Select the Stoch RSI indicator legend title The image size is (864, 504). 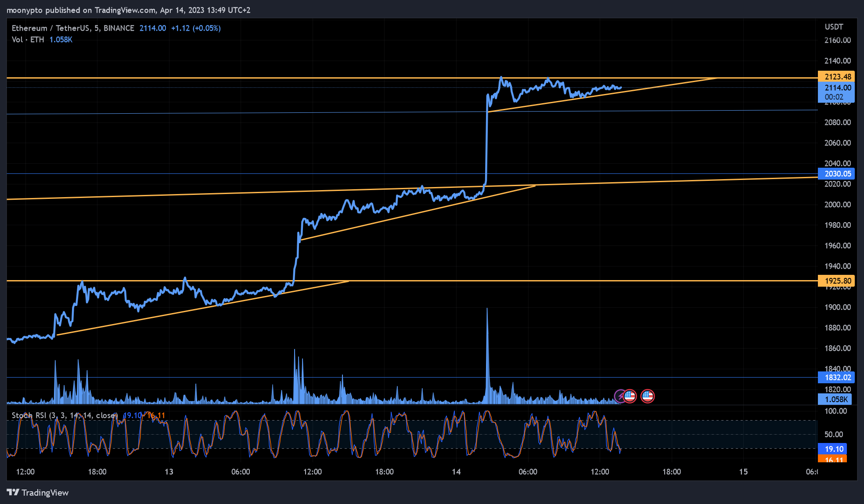pyautogui.click(x=65, y=415)
